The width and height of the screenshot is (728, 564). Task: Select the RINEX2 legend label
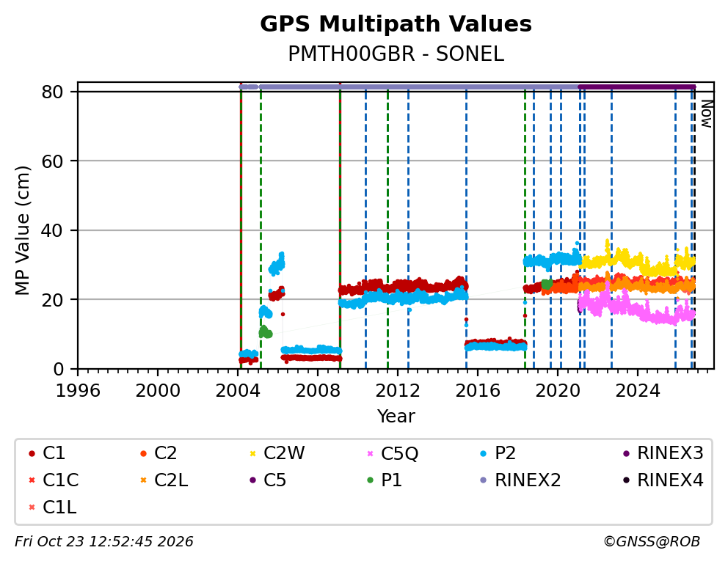(x=528, y=480)
